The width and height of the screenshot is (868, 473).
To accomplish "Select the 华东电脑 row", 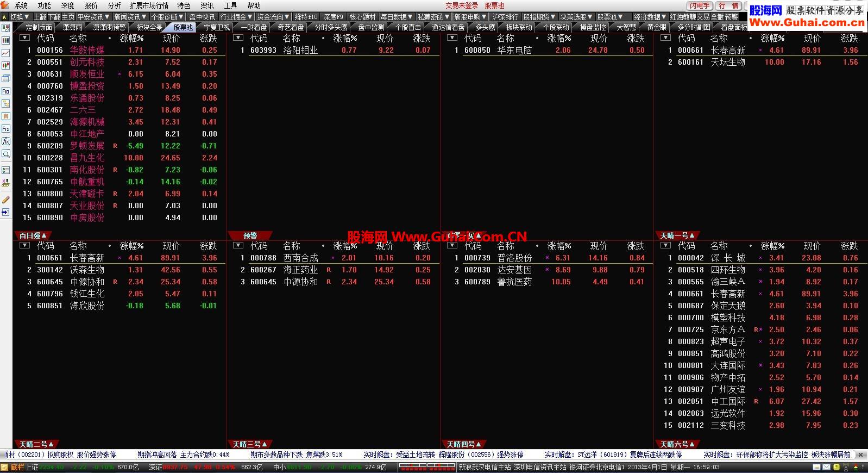I will (x=547, y=50).
